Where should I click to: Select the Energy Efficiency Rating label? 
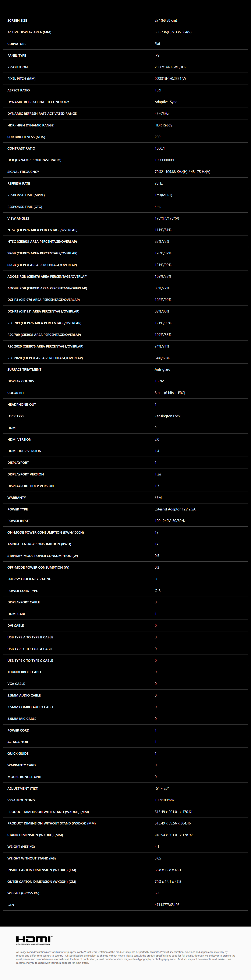[x=29, y=579]
